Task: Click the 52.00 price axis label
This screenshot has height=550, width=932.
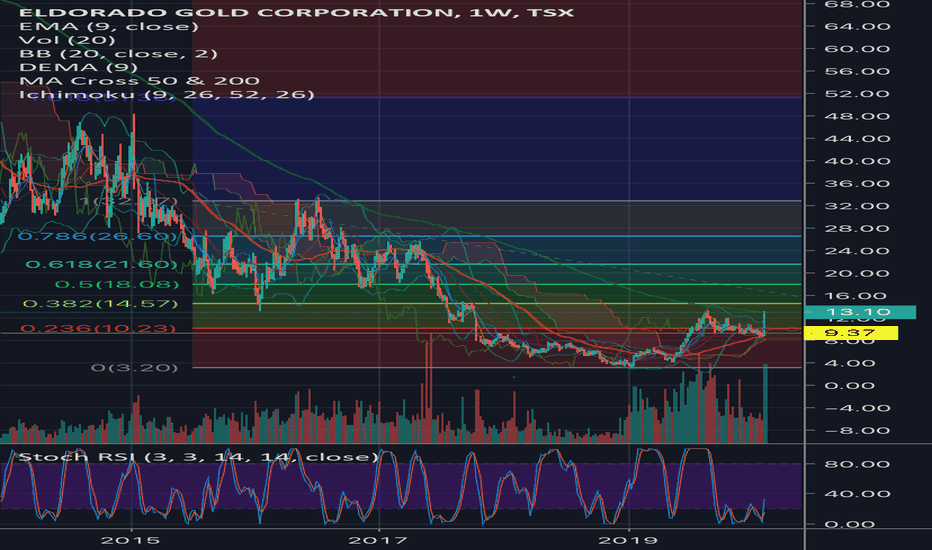Action: pos(857,94)
